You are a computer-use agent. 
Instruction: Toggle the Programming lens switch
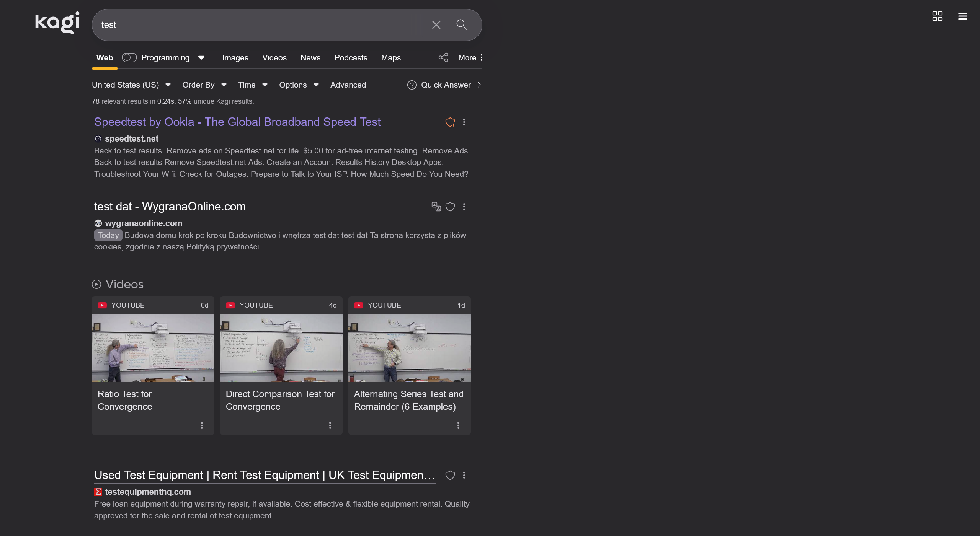129,58
